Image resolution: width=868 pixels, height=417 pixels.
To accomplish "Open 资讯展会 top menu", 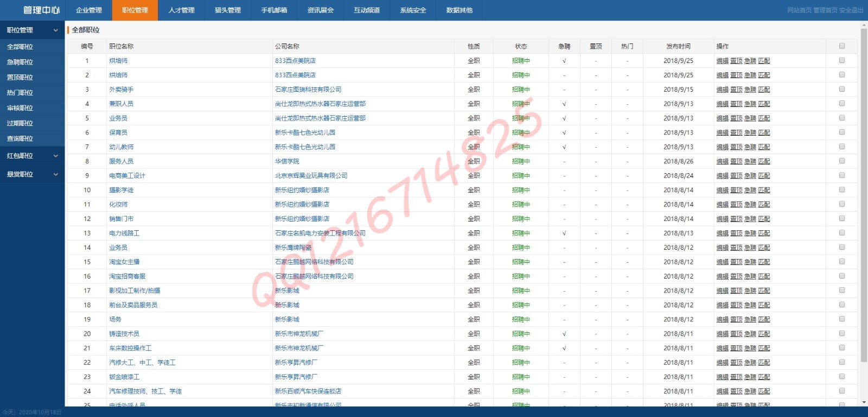I will pos(321,10).
